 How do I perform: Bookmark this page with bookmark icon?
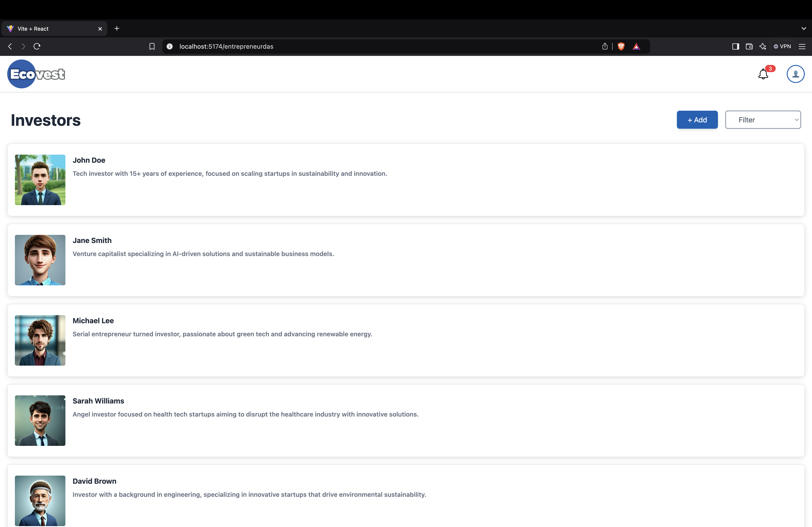point(152,46)
